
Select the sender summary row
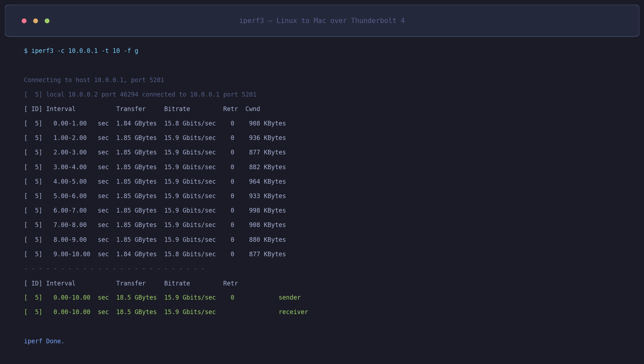click(162, 297)
